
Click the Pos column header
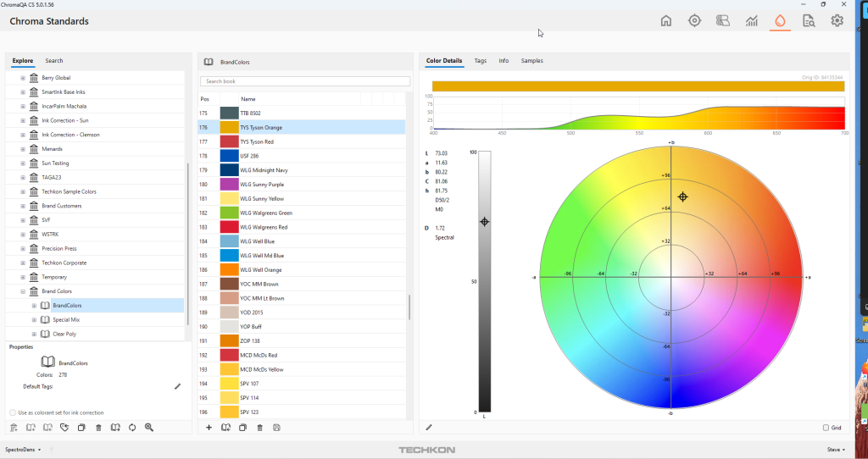205,99
